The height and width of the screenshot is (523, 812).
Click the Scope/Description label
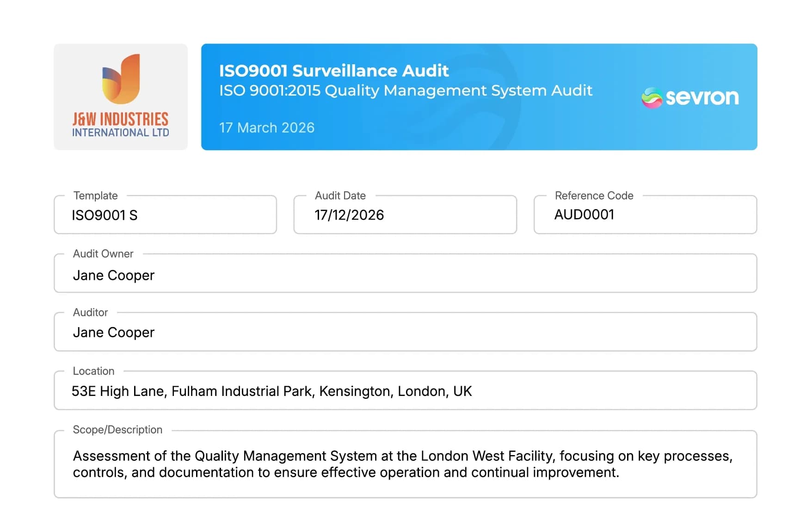coord(117,430)
